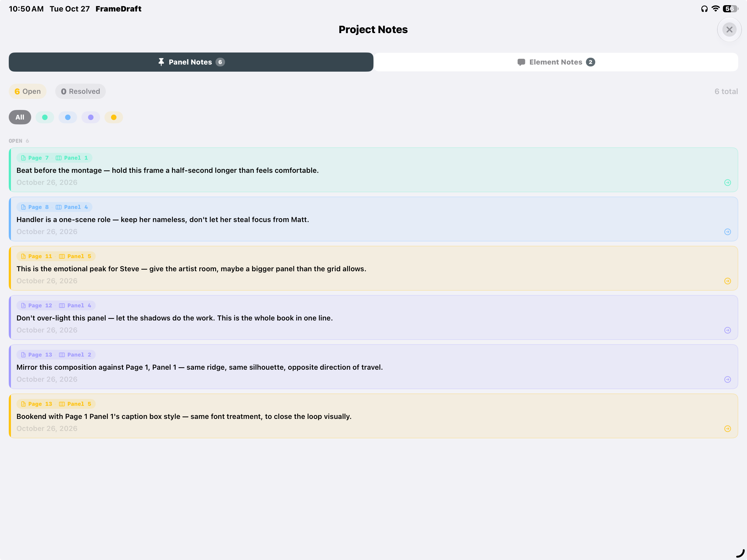Select the All color filter
Viewport: 747px width, 560px height.
tap(20, 117)
